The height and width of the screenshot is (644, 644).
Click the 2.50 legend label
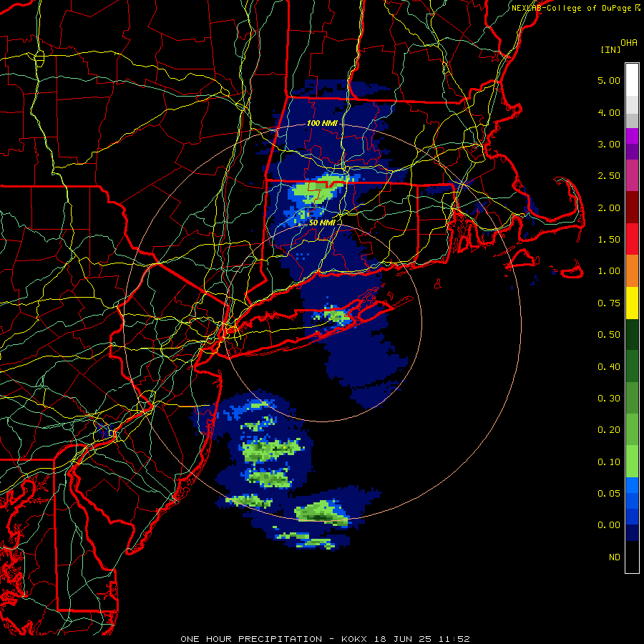(x=609, y=176)
